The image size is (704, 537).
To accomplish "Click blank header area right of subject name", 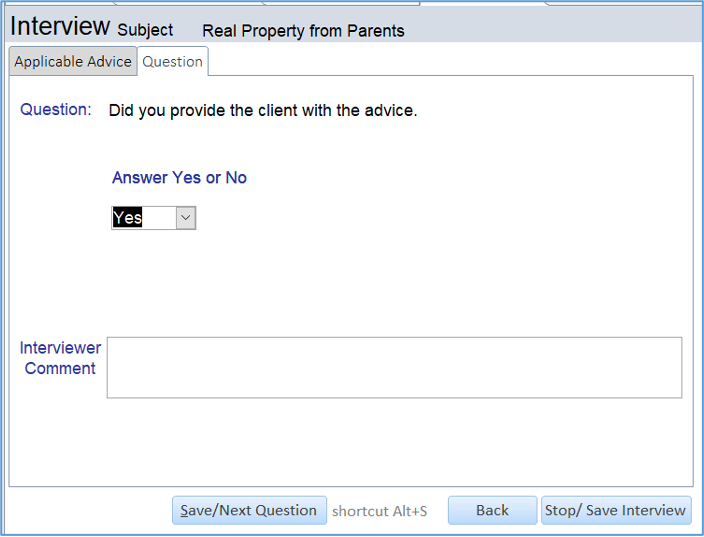I will (550, 30).
